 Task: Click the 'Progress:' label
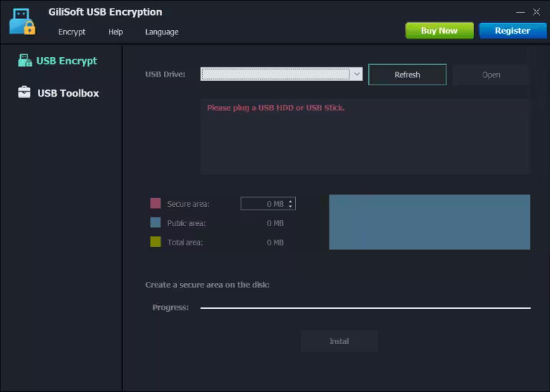pos(170,307)
